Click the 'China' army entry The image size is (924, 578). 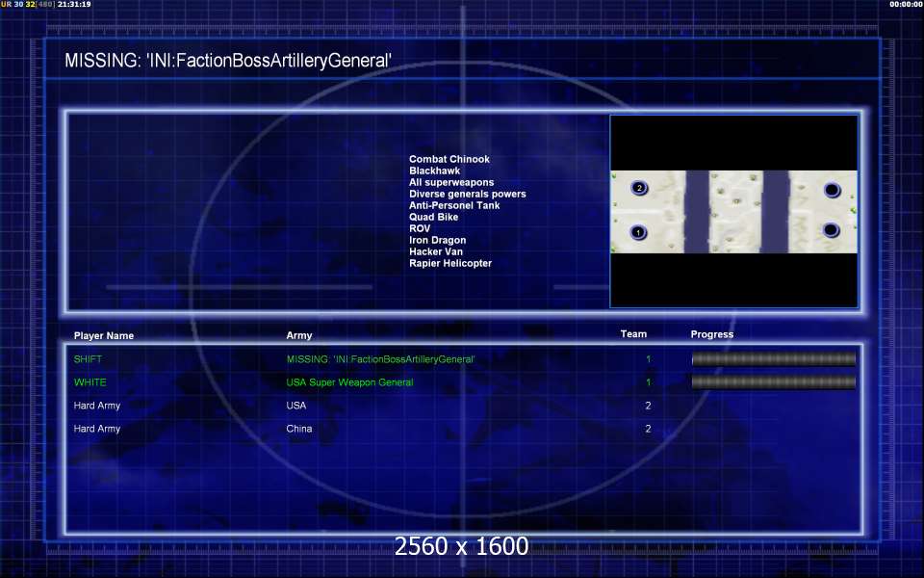click(x=298, y=429)
